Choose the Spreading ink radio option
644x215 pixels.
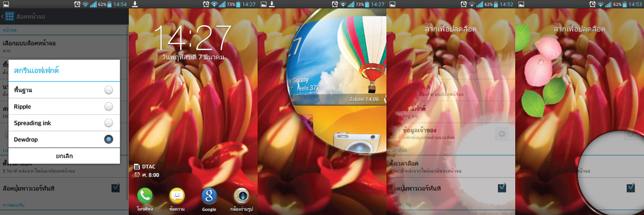coord(108,123)
